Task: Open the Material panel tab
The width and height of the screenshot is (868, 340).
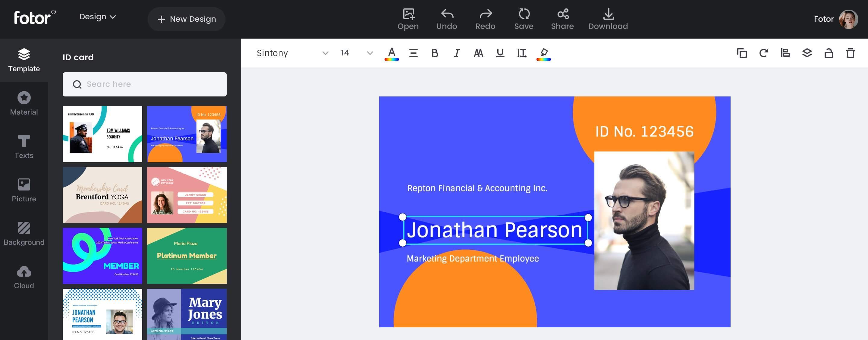Action: tap(24, 103)
